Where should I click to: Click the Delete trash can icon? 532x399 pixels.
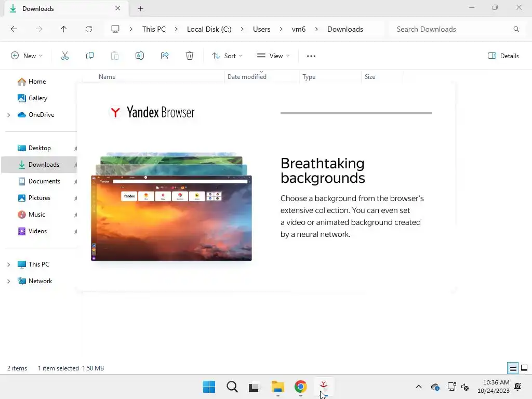(190, 56)
